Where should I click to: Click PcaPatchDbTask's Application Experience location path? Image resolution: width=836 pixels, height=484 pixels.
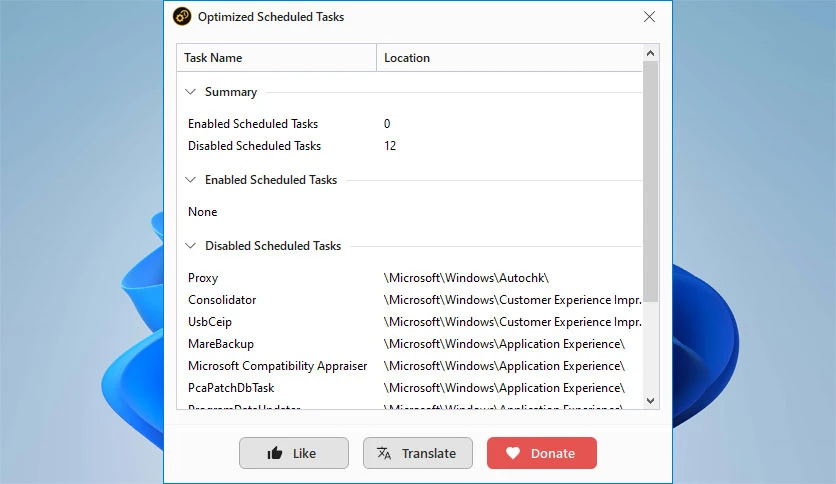[x=504, y=388]
